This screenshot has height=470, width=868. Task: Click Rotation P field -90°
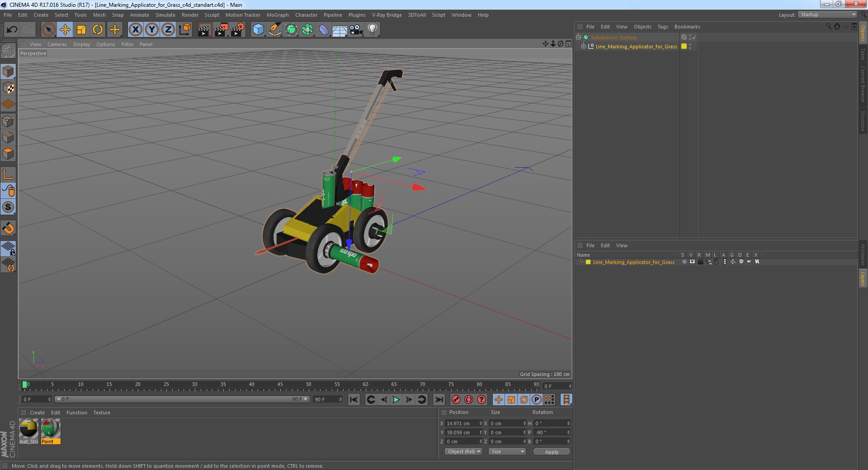coord(552,432)
